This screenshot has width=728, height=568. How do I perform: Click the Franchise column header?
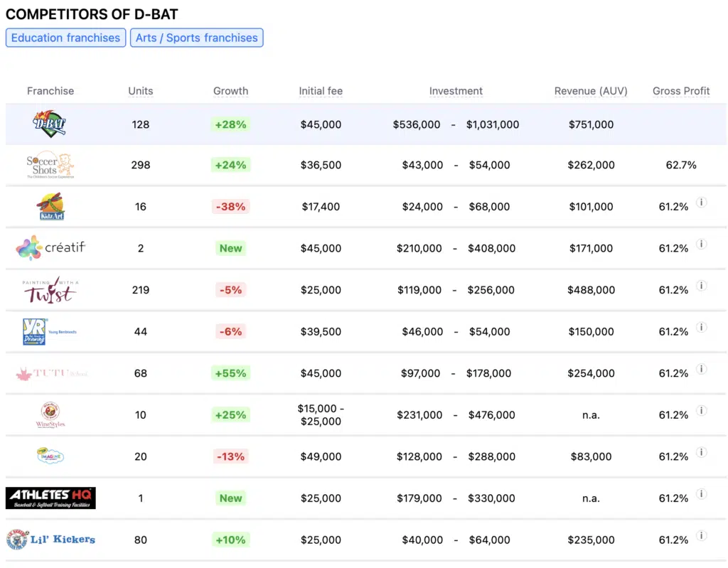[50, 91]
